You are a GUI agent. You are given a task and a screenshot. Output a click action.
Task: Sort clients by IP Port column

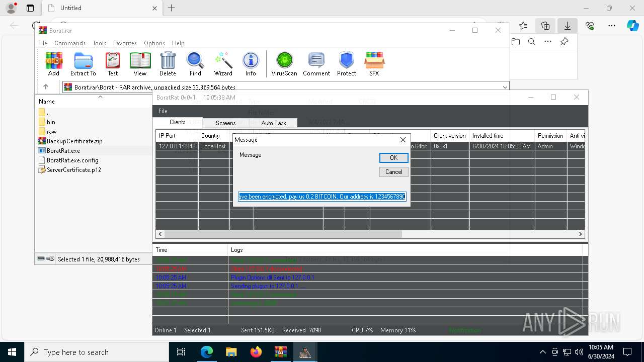pyautogui.click(x=177, y=136)
